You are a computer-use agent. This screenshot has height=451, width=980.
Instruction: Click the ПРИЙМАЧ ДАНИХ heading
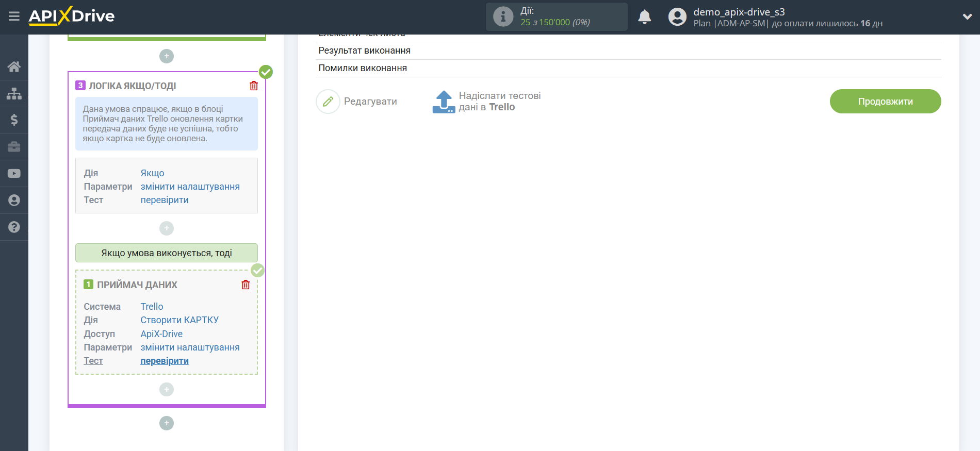tap(137, 285)
